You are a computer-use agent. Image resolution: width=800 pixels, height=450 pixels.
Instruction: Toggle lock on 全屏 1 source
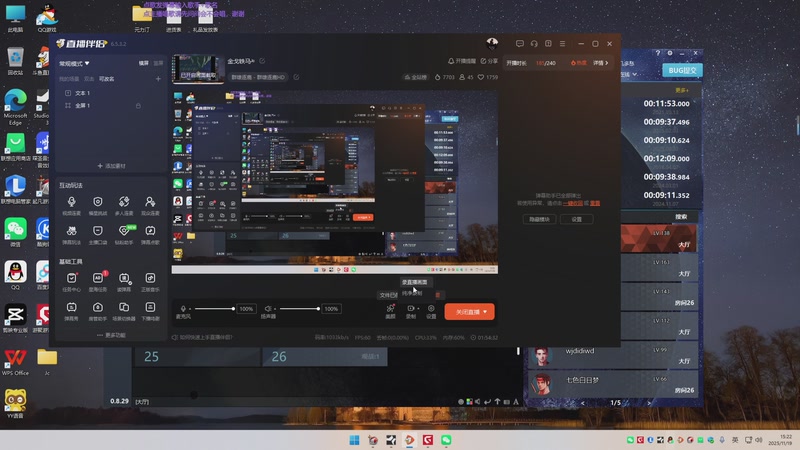click(138, 105)
